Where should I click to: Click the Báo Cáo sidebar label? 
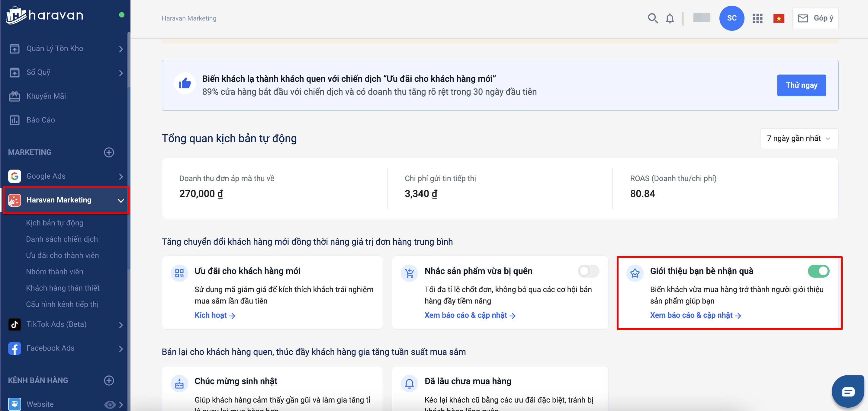click(41, 120)
